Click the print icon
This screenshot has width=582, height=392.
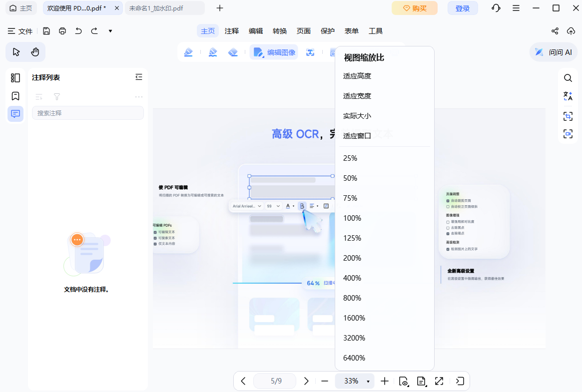point(62,31)
